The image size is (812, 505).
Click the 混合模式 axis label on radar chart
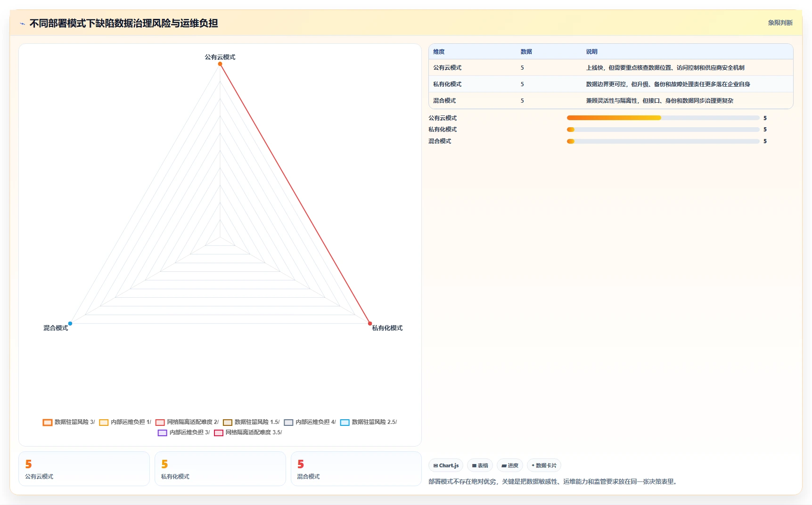(x=56, y=328)
